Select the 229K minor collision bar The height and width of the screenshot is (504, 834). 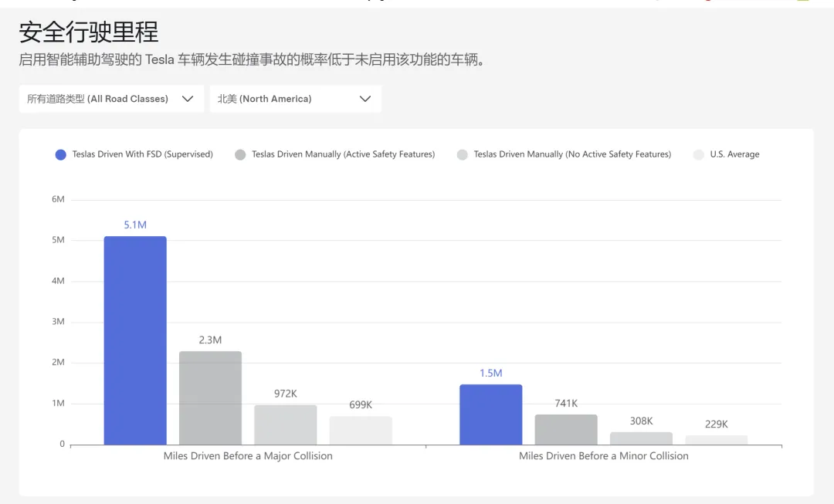coord(717,440)
